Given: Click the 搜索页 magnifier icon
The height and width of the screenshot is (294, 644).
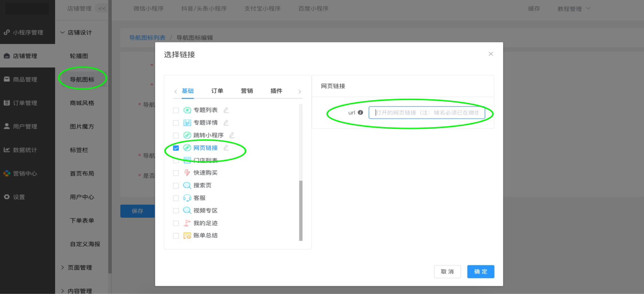Looking at the screenshot, I should [187, 185].
